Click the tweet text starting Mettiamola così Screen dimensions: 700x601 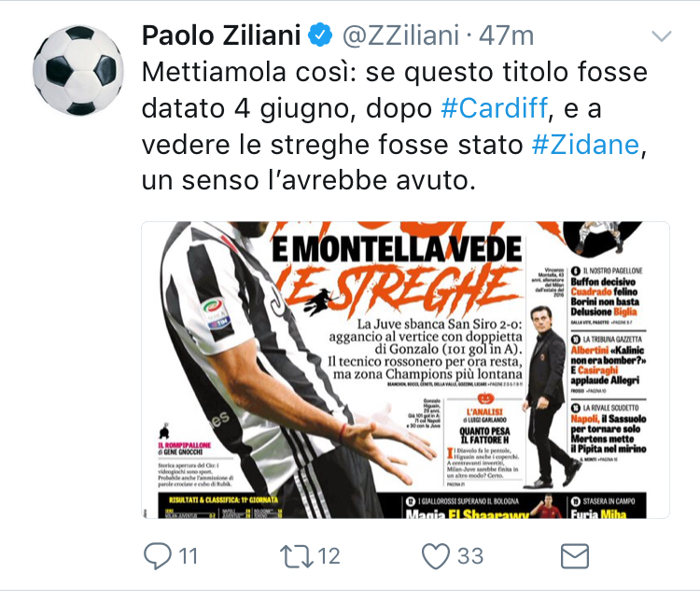(395, 126)
